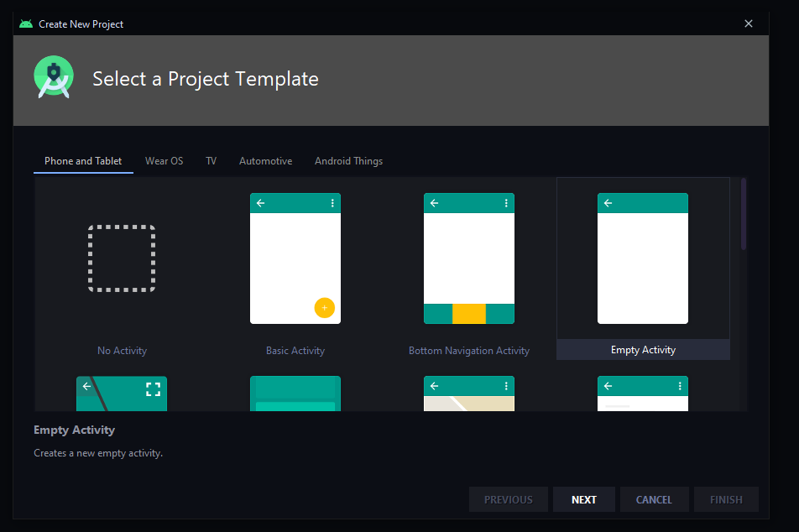This screenshot has width=799, height=532.
Task: Click the fullscreen expand icon in the Fullscreen Activity thumbnail
Action: click(152, 389)
